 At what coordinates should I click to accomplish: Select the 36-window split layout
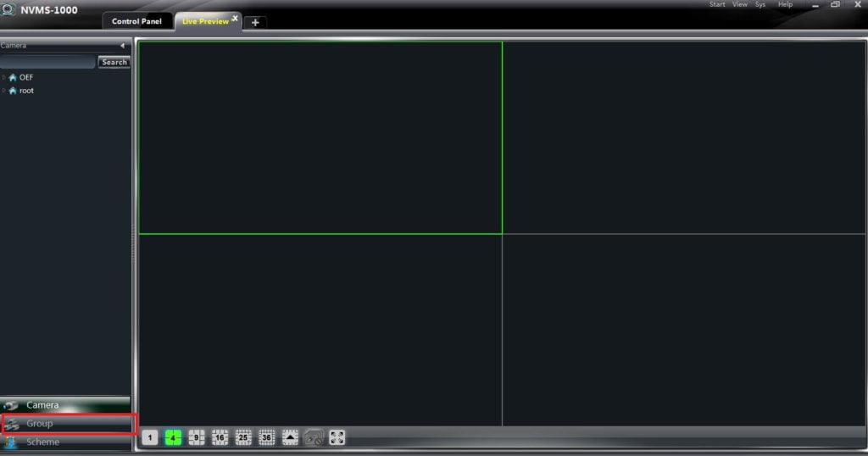coord(266,437)
